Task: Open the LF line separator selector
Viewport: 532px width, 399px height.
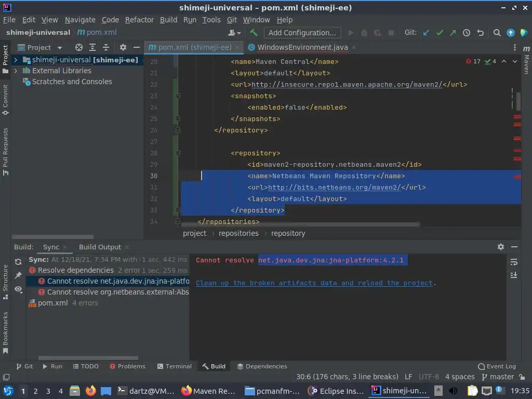Action: click(408, 377)
